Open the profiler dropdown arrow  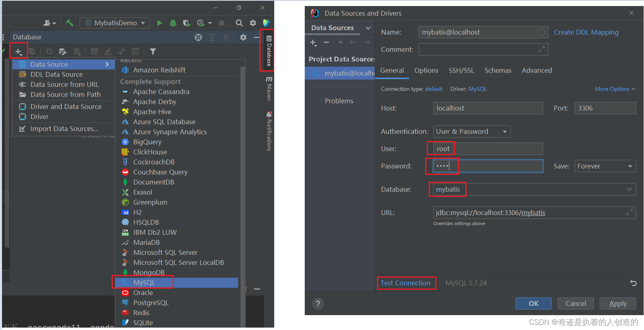click(x=210, y=23)
